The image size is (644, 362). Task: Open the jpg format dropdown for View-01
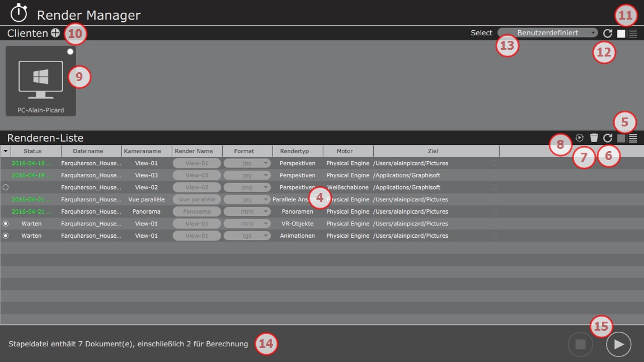[247, 162]
